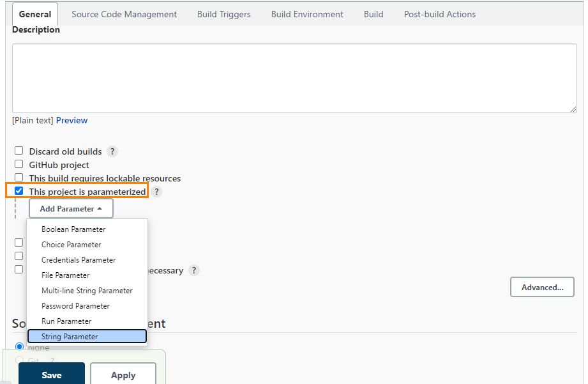Choose Boolean Parameter from the parameter menu
588x384 pixels.
point(73,229)
